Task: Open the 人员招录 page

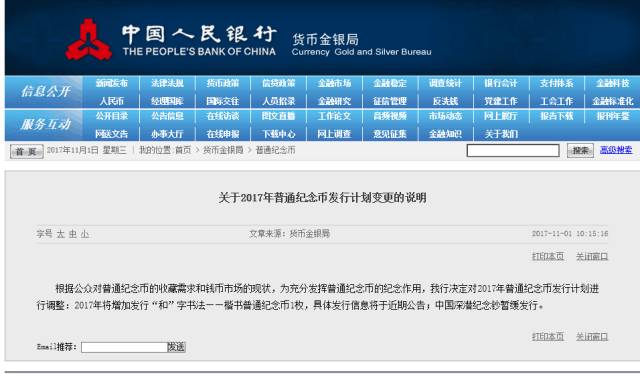Action: (x=278, y=101)
